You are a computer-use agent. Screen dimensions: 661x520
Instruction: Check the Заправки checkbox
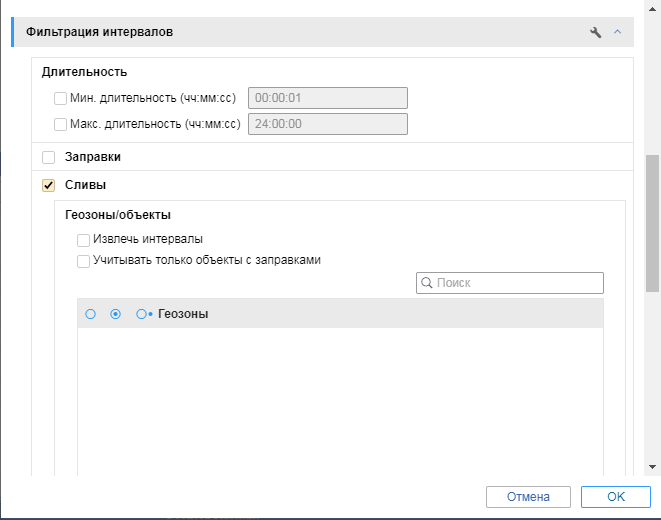(48, 157)
